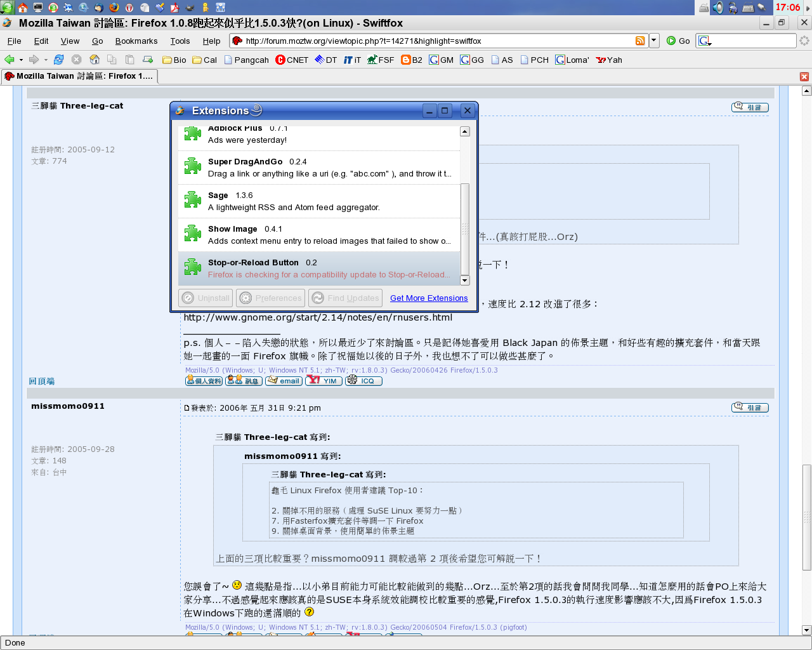Viewport: 812px width, 650px height.
Task: Click the Get More Extensions link
Action: coord(429,298)
